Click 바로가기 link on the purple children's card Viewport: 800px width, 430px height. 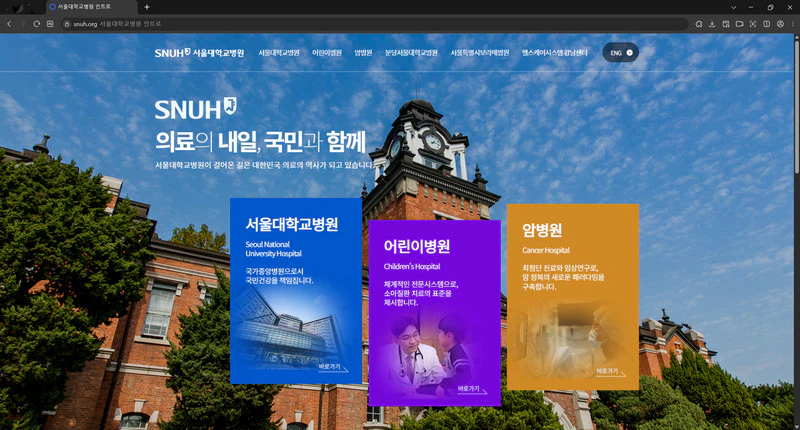click(x=471, y=389)
